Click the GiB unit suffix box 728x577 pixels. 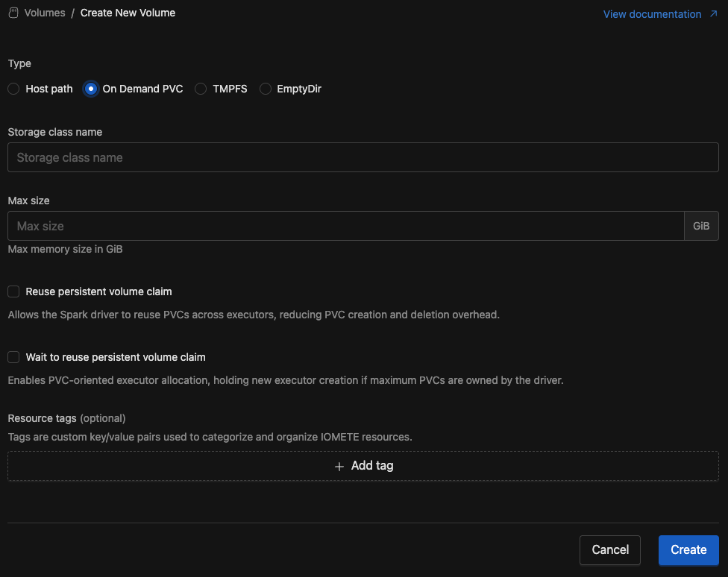pos(701,226)
